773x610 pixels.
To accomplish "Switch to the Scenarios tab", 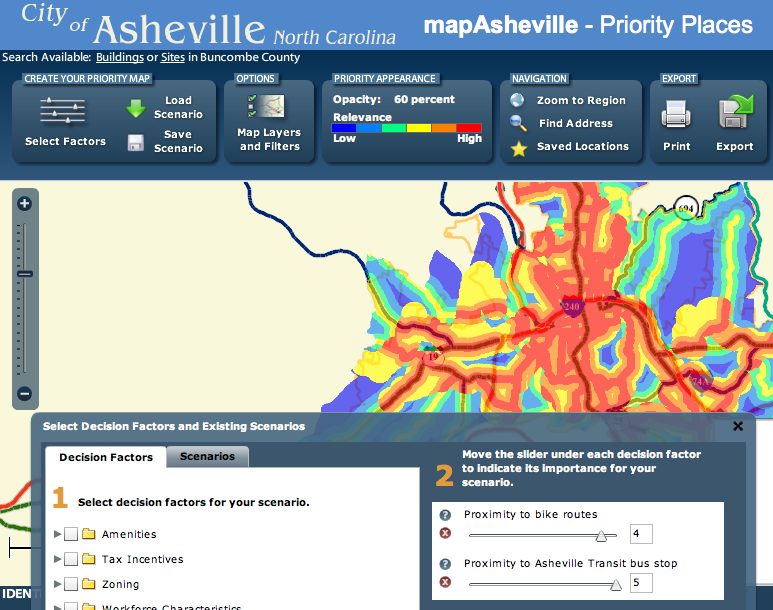I will 207,457.
